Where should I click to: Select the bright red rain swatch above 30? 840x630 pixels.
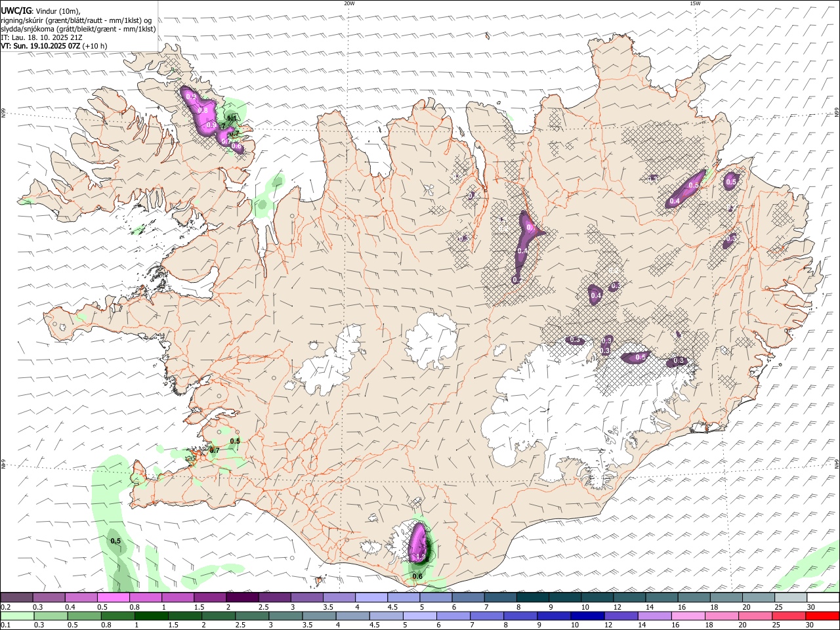coord(823,616)
